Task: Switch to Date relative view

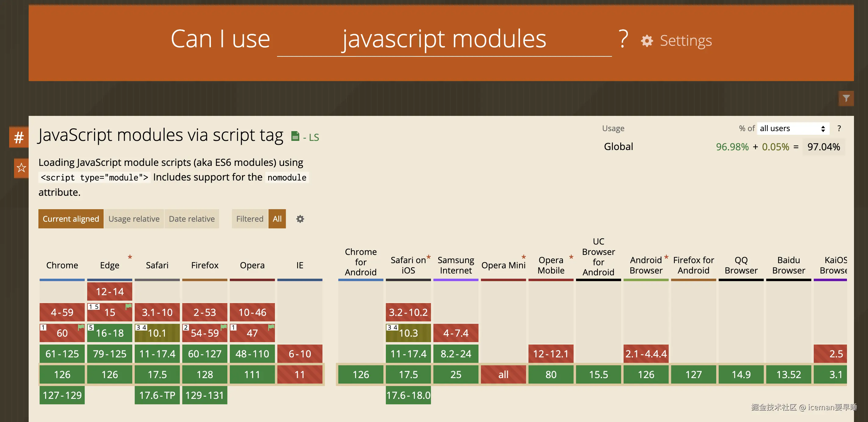Action: 191,219
